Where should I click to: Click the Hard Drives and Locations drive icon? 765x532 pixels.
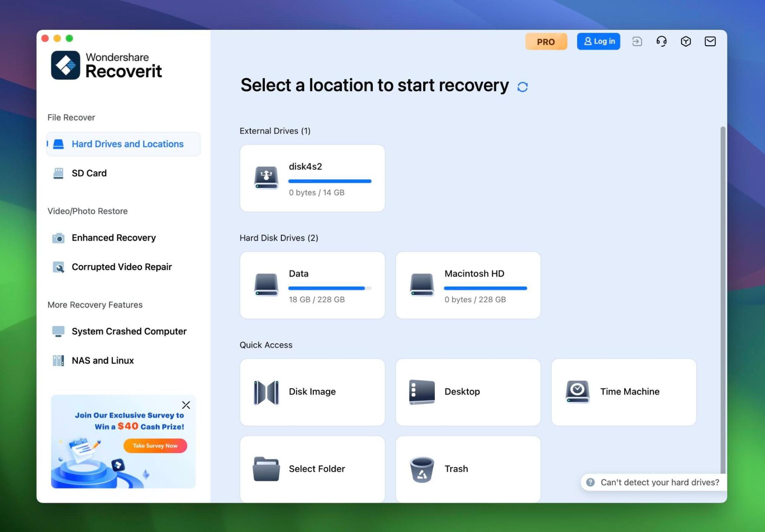point(58,144)
